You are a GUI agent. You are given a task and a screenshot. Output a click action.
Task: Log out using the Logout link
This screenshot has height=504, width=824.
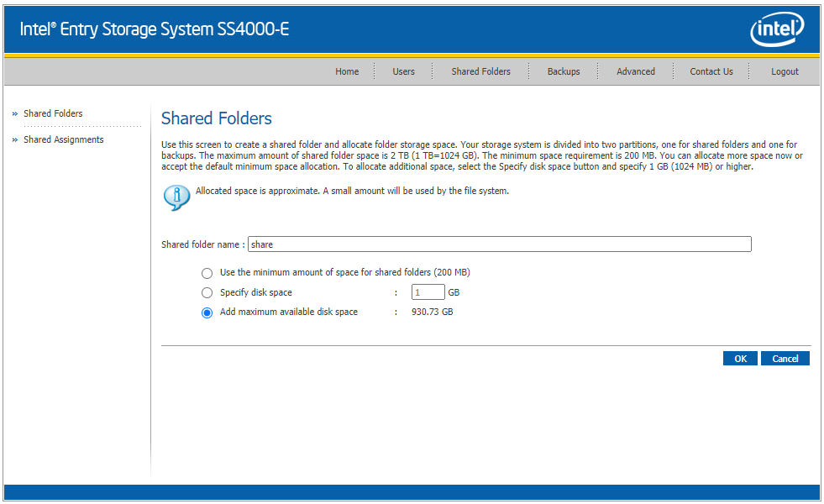[785, 71]
